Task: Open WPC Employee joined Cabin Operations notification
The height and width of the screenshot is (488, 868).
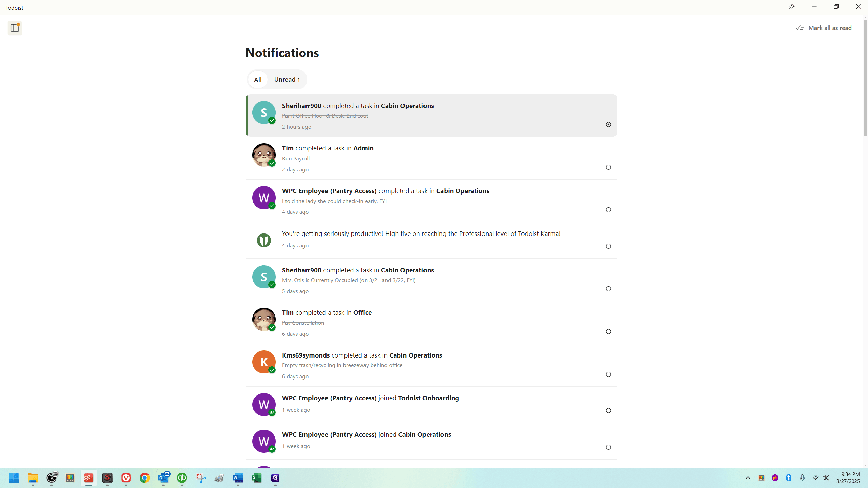Action: pyautogui.click(x=431, y=441)
